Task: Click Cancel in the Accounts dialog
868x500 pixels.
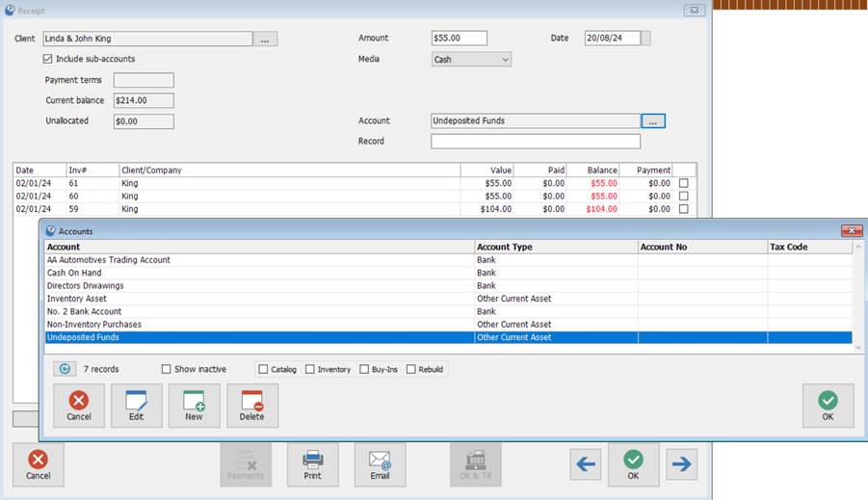Action: coord(79,406)
